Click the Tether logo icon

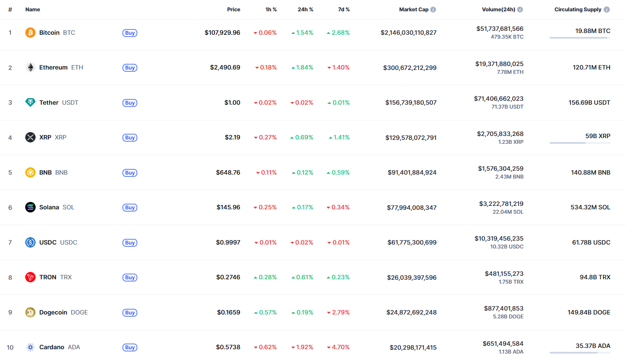[x=30, y=103]
